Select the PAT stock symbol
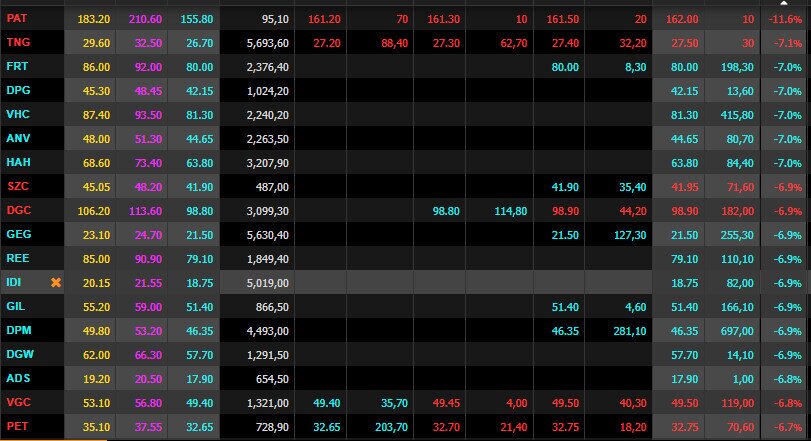Viewport: 811px width, 441px height. click(x=17, y=18)
